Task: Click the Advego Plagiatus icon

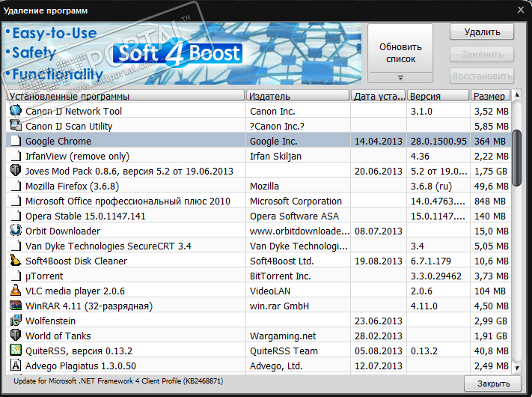Action: click(x=16, y=365)
